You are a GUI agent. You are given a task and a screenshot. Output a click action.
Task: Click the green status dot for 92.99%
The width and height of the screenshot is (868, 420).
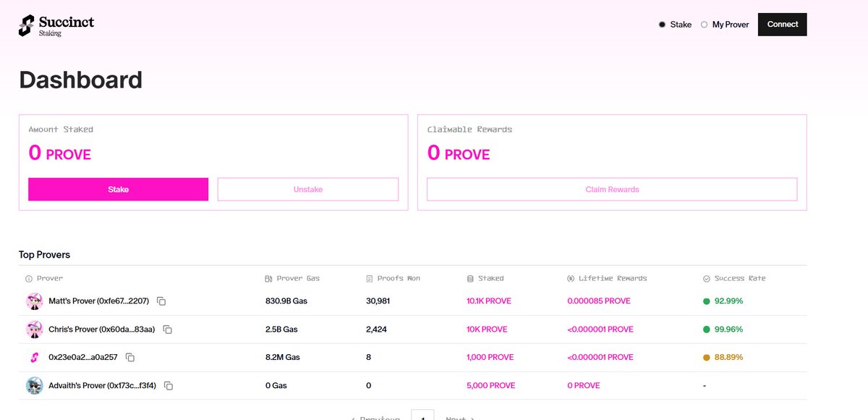click(x=707, y=301)
